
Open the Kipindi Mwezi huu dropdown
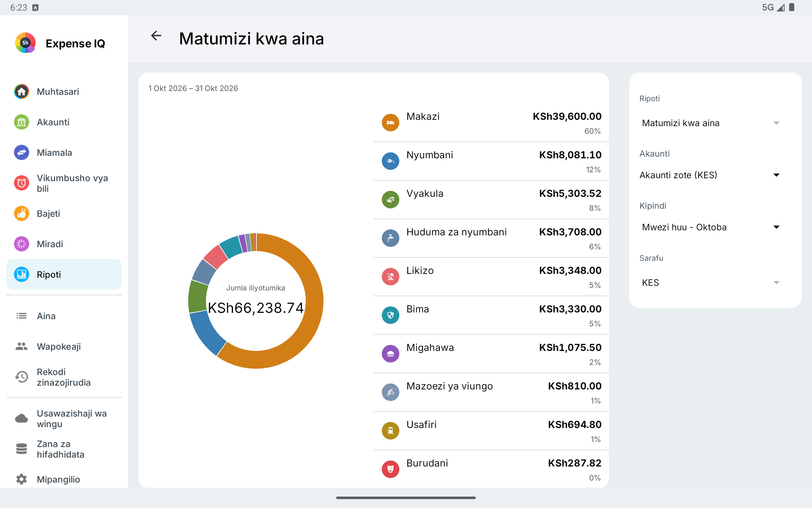[710, 227]
